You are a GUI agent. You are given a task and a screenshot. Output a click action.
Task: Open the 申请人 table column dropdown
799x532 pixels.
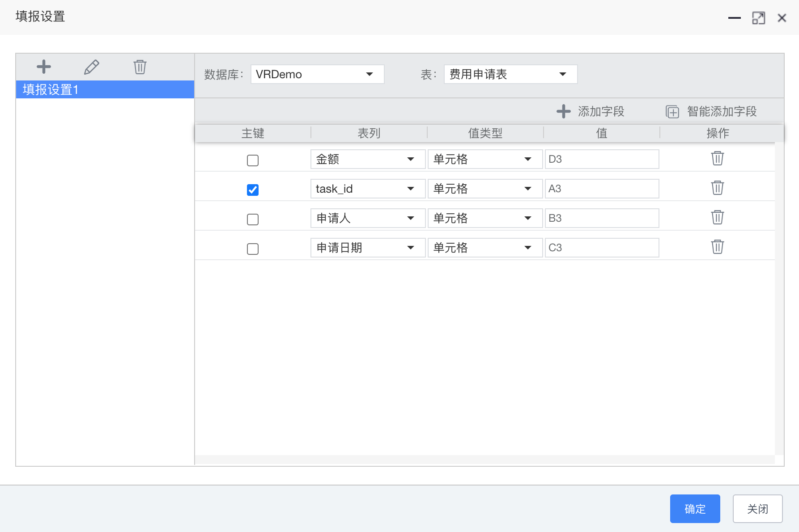click(368, 218)
